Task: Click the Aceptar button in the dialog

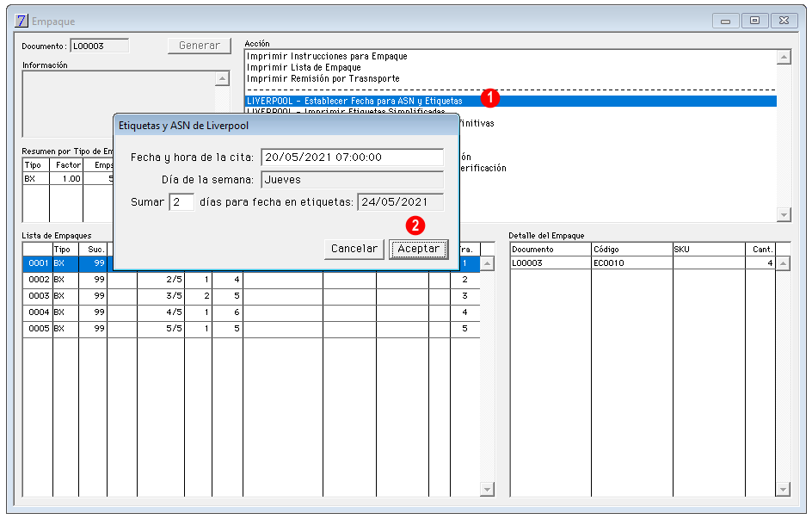Action: click(418, 249)
